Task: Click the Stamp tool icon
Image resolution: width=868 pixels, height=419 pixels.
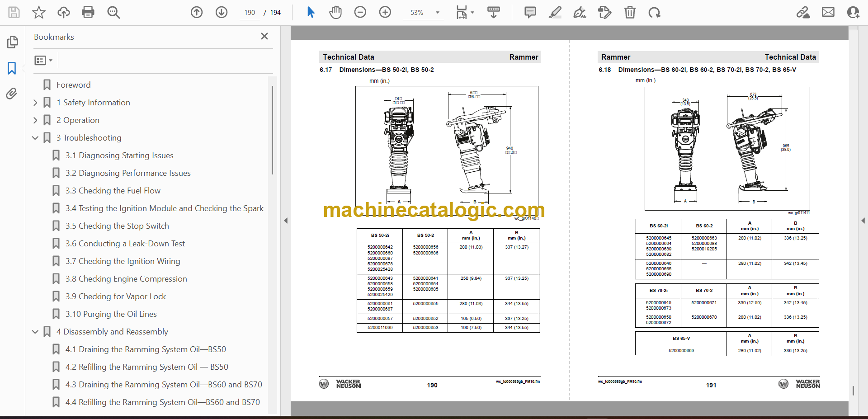Action: pyautogui.click(x=604, y=12)
